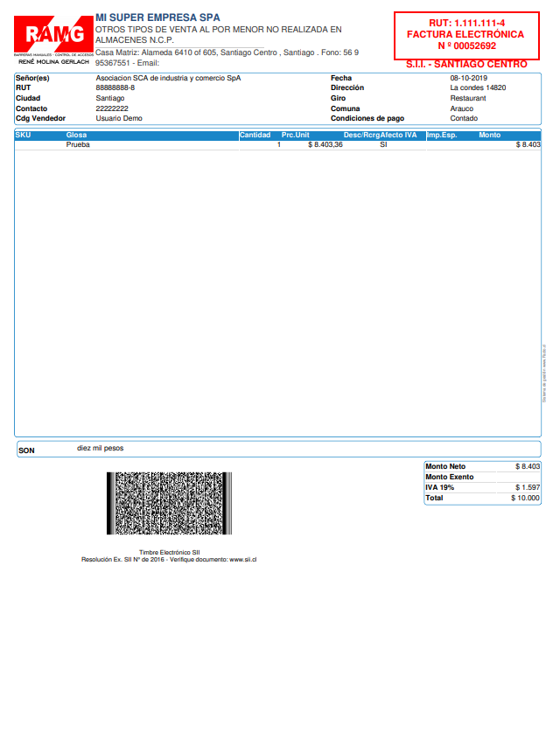This screenshot has height=733, width=560.
Task: Click 'Timbre Electrónico SII' caption
Action: [x=169, y=553]
